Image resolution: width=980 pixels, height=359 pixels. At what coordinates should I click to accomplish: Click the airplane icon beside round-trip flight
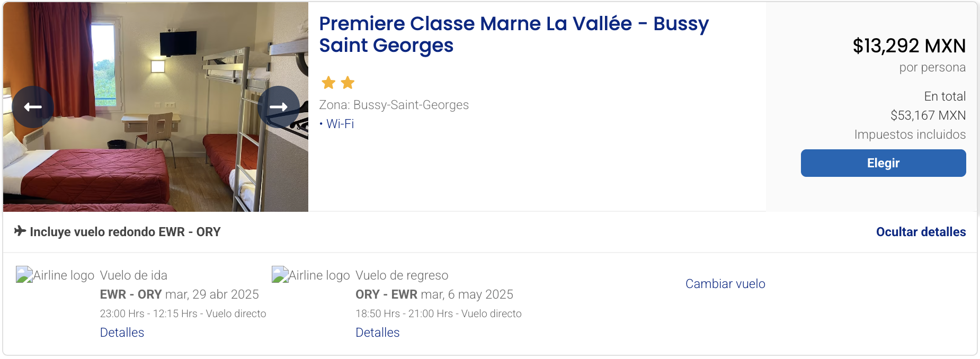click(x=20, y=231)
